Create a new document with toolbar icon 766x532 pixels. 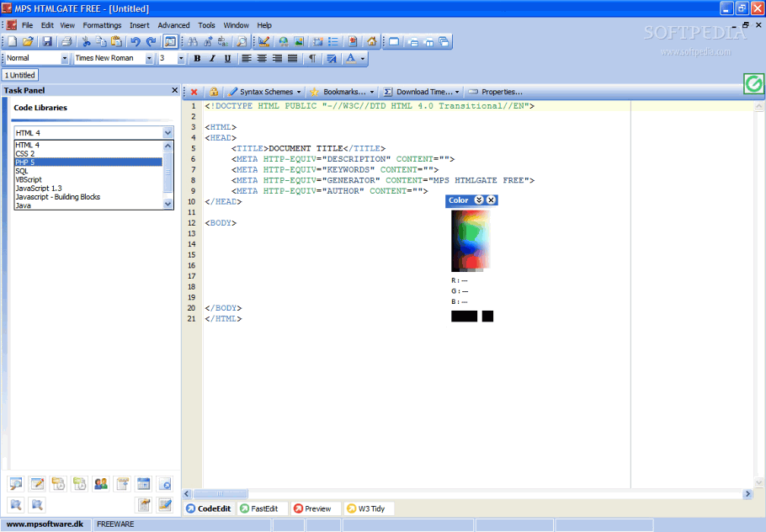pos(13,41)
